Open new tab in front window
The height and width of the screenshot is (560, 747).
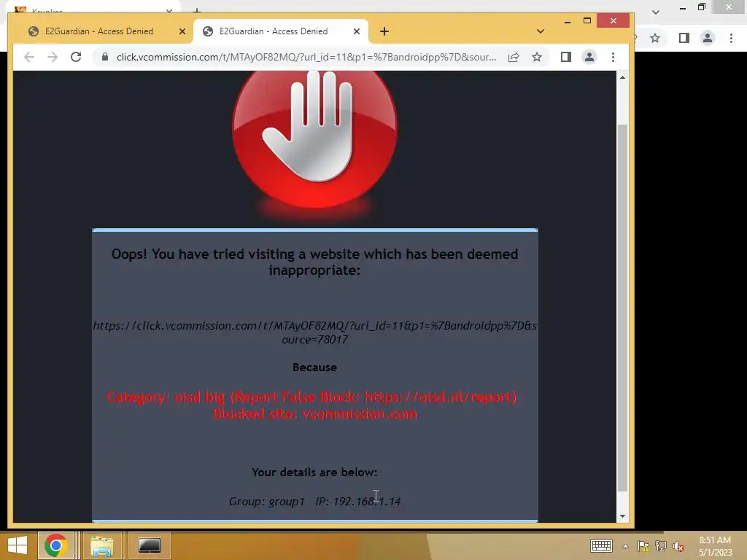coord(384,31)
